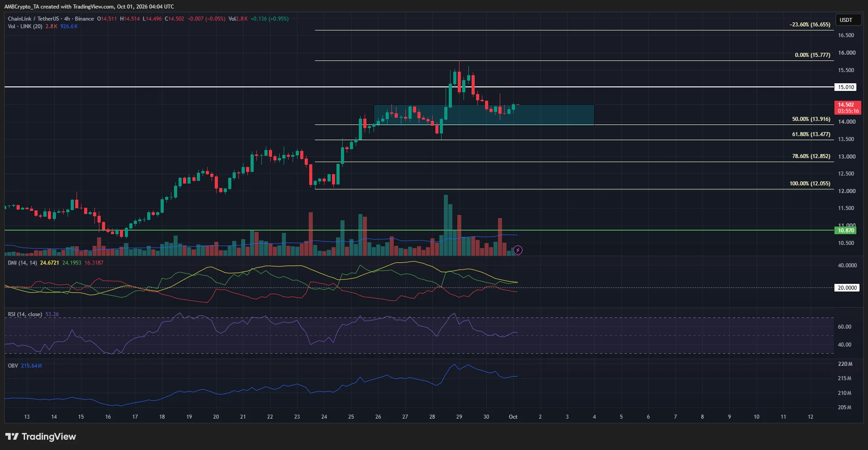Click the 13.000 price axis label
Image resolution: width=868 pixels, height=450 pixels.
pos(847,157)
